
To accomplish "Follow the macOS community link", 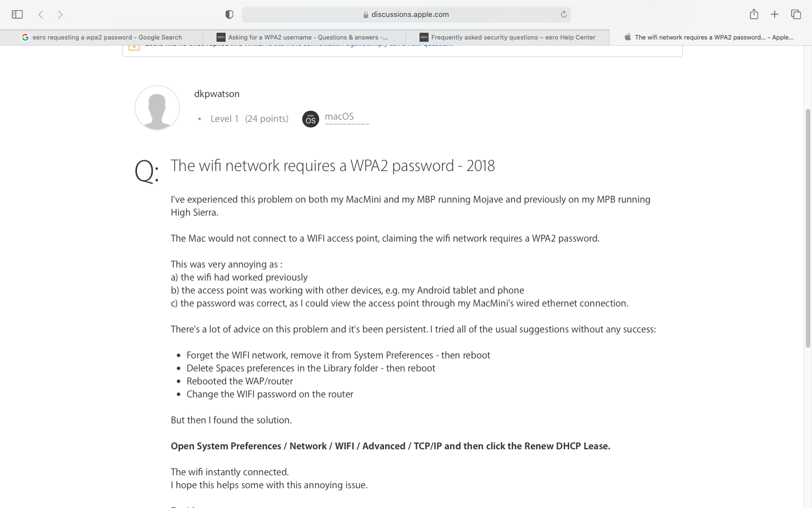I will tap(339, 117).
